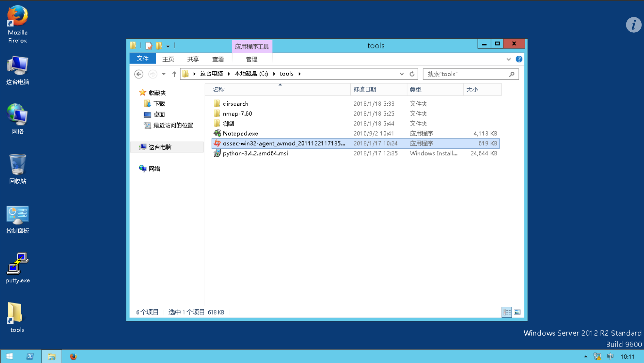This screenshot has height=363, width=644.
Task: Switch to details list view icon
Action: tap(507, 312)
